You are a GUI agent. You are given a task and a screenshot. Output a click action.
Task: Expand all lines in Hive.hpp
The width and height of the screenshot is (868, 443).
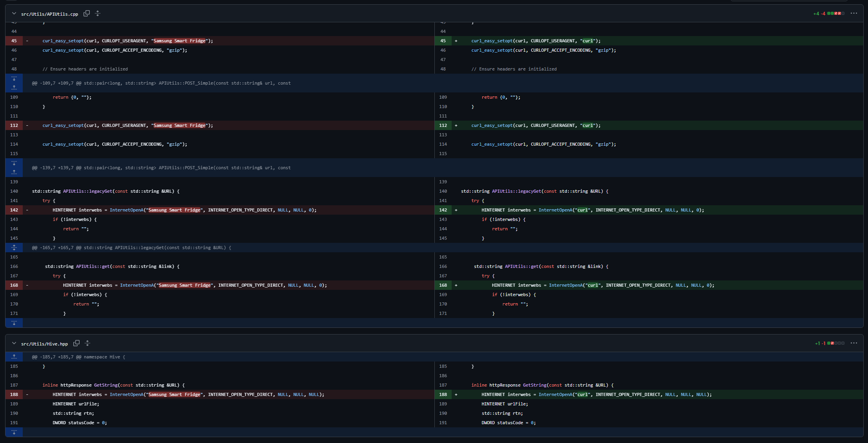[87, 343]
